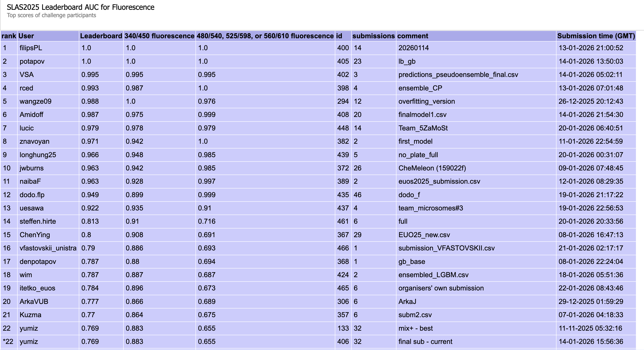Click the wangze09 username
Screen dimensions: 644x350
coord(35,101)
